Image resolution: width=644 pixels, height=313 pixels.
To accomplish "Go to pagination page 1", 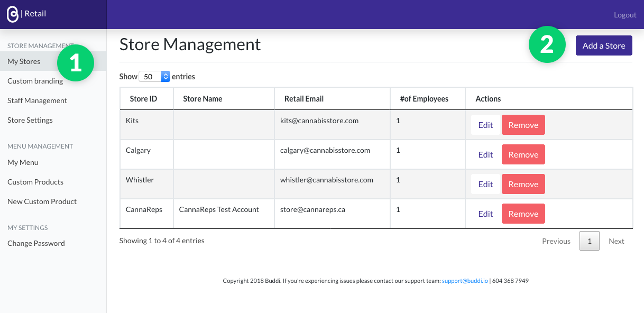I will click(590, 241).
